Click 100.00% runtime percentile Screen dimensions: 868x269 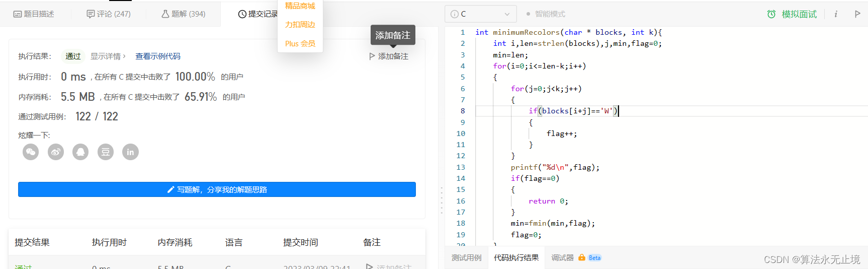click(195, 77)
